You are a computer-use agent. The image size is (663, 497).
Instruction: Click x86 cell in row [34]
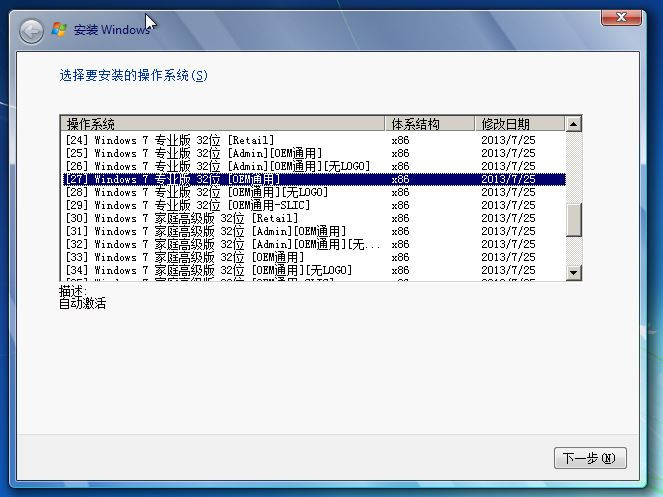tap(400, 270)
